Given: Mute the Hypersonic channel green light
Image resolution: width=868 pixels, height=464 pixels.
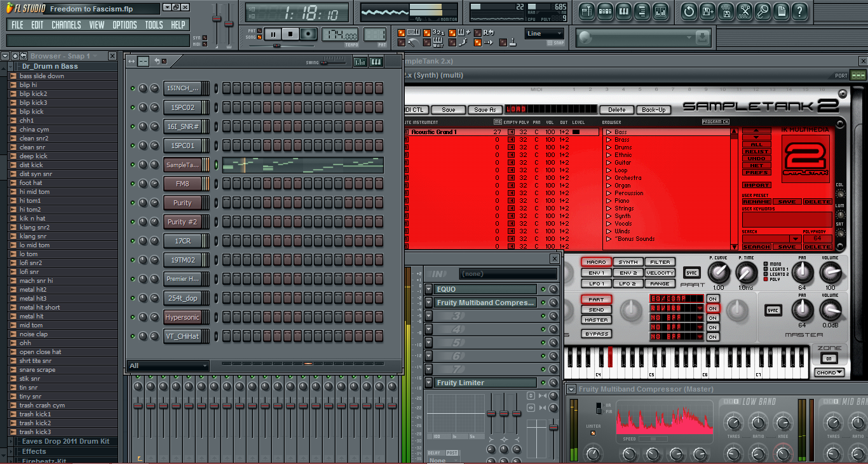Looking at the screenshot, I should click(133, 317).
